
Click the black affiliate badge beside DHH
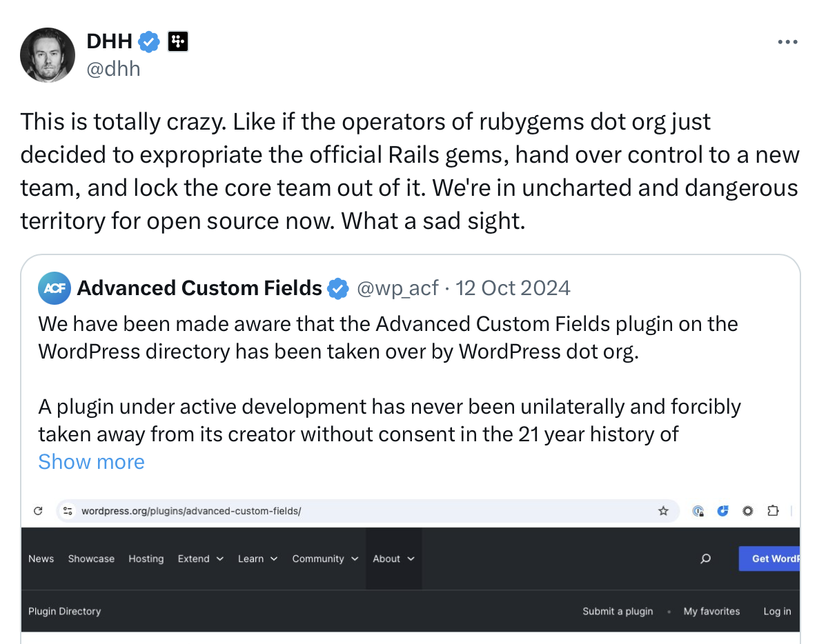pyautogui.click(x=177, y=41)
